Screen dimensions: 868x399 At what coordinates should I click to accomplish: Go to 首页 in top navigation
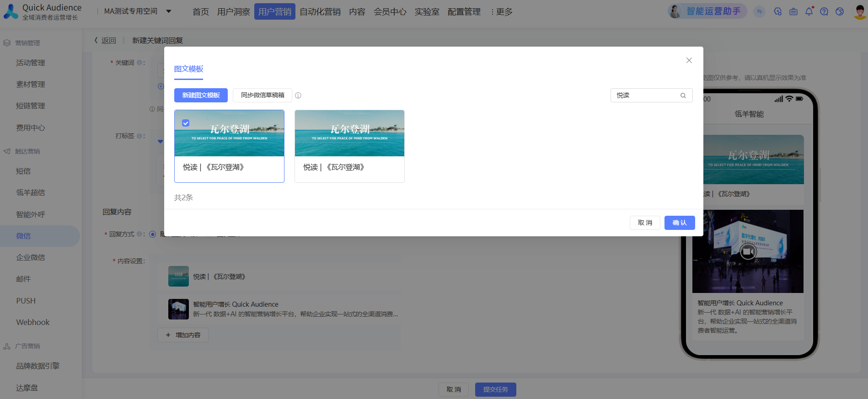[x=201, y=12]
